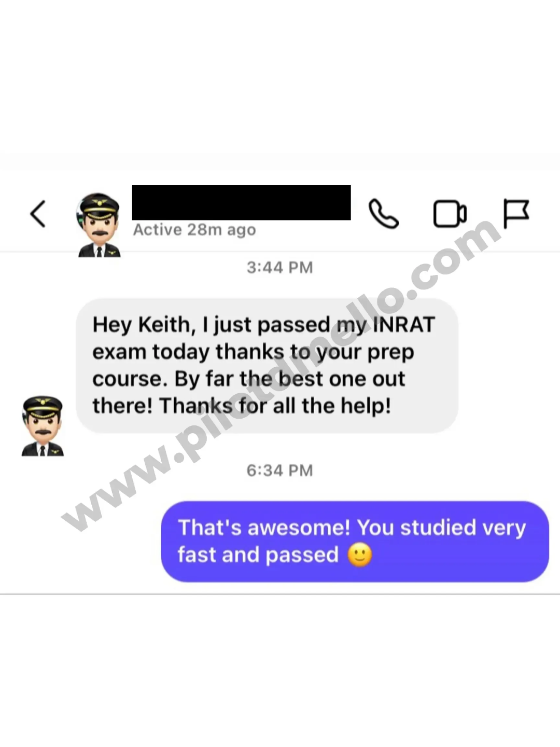Click the word INRAT in the message
The image size is (560, 747).
click(x=404, y=325)
